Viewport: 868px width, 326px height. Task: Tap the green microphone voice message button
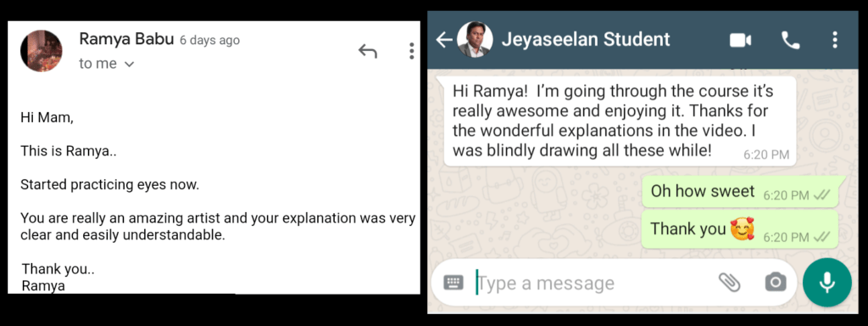tap(827, 282)
